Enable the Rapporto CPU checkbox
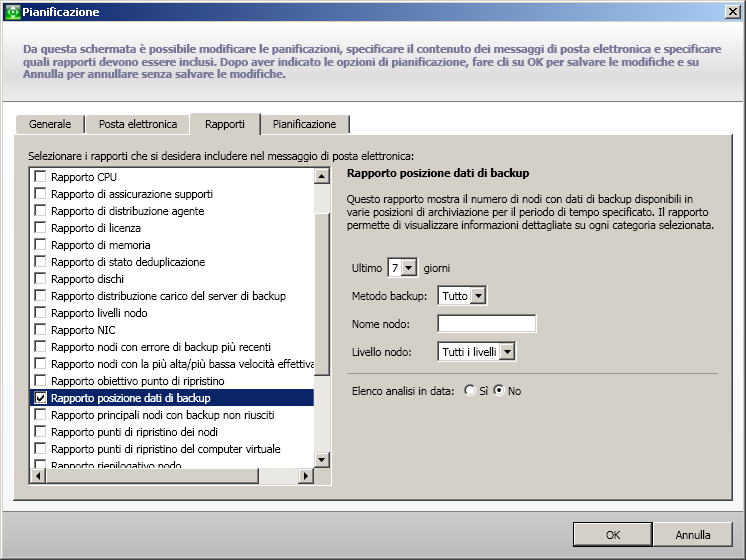Screen dimensions: 746x560 click(x=40, y=177)
